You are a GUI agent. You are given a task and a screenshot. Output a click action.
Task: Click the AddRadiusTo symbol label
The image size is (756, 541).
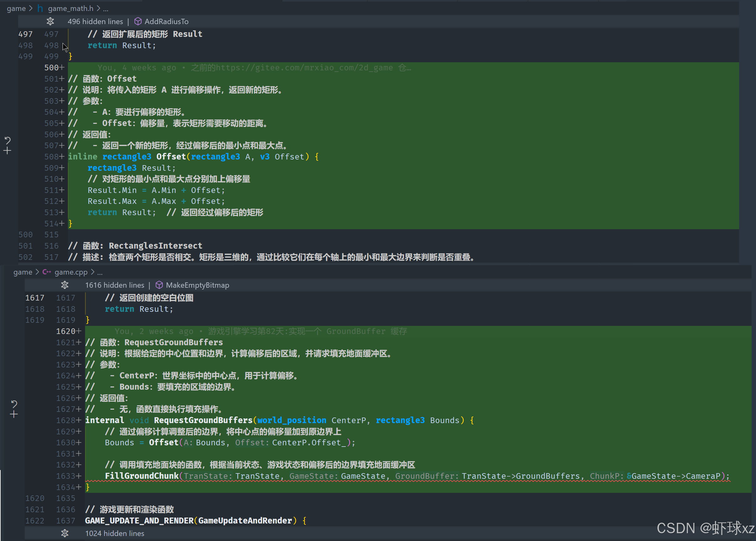click(x=166, y=21)
